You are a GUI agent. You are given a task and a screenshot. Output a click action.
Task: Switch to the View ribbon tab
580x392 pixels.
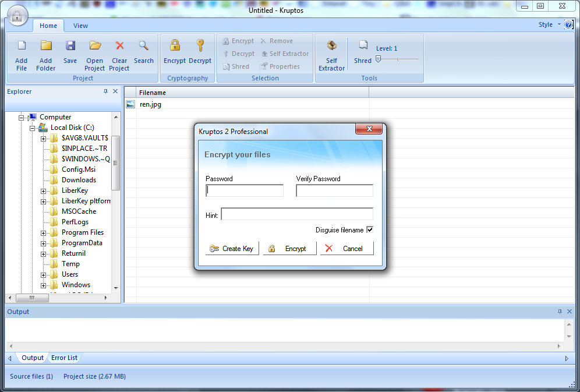[x=81, y=26]
